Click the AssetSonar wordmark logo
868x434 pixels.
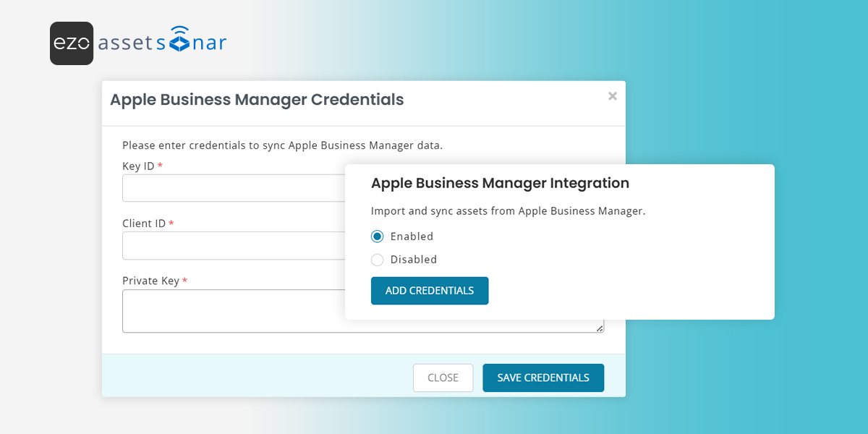pos(162,43)
